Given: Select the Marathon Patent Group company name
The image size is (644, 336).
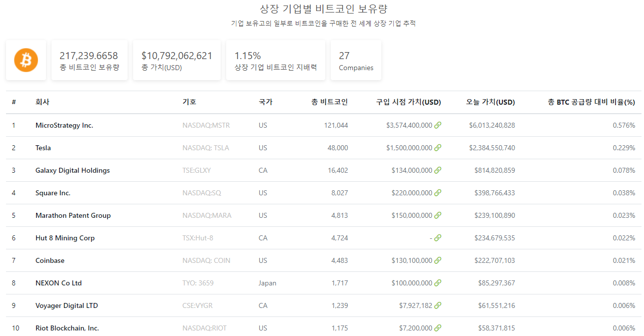Looking at the screenshot, I should tap(73, 215).
